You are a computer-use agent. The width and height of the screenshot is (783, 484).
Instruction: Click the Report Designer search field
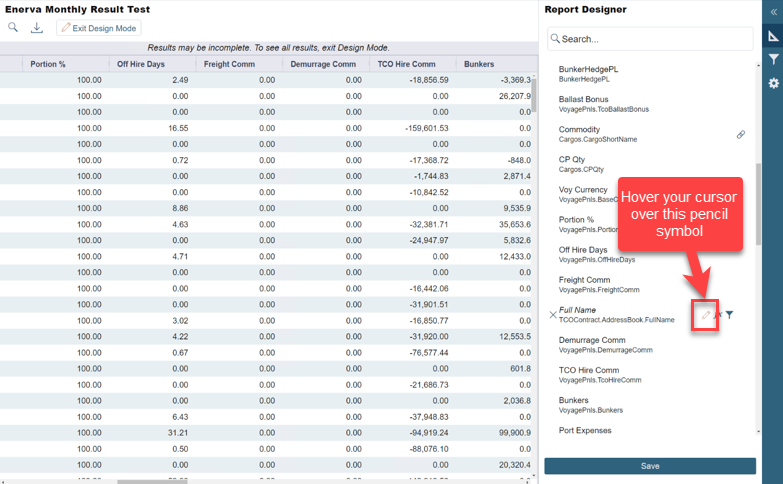tap(650, 39)
